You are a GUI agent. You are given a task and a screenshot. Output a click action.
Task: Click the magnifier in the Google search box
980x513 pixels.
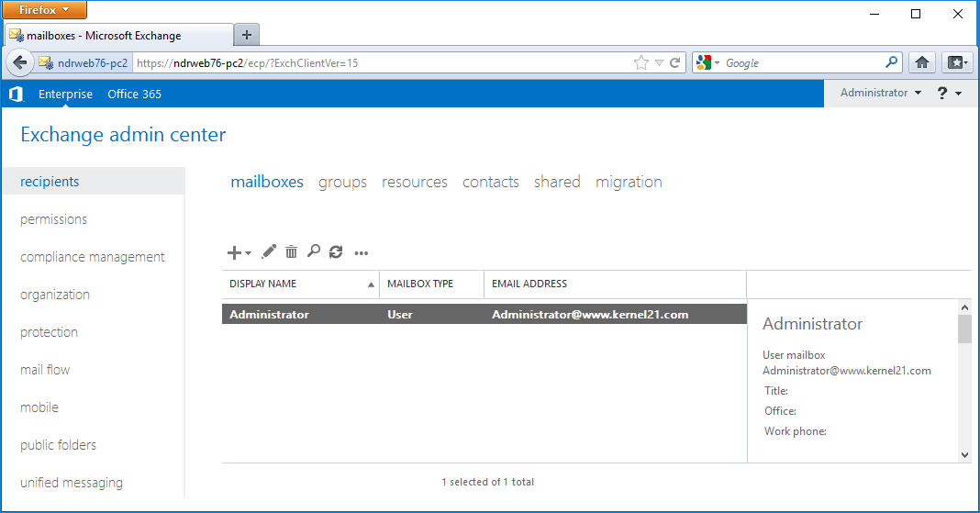click(x=892, y=61)
